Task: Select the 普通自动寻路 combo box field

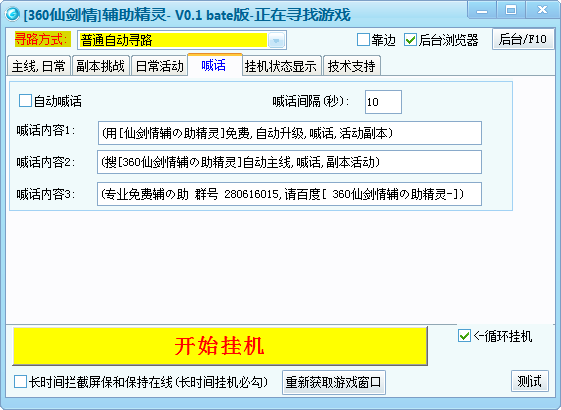Action: coord(182,40)
